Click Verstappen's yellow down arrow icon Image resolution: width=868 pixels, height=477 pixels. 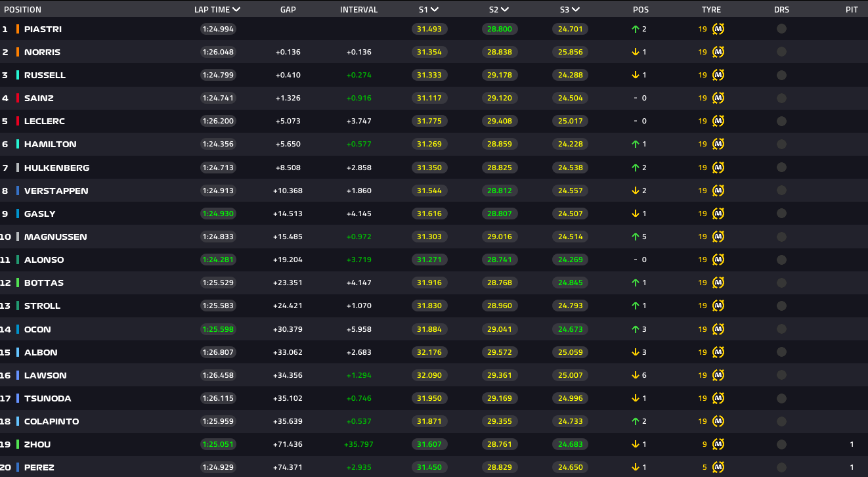[635, 191]
